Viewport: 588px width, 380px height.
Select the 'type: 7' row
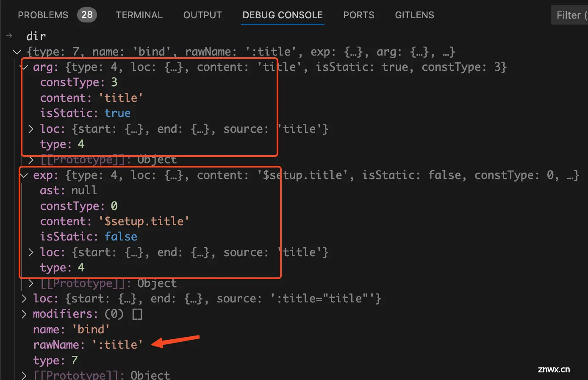pos(55,360)
